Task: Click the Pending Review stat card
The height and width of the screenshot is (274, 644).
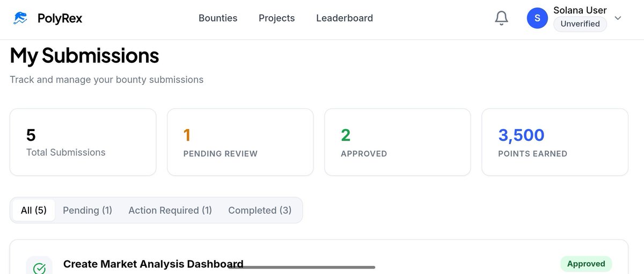Action: click(240, 142)
